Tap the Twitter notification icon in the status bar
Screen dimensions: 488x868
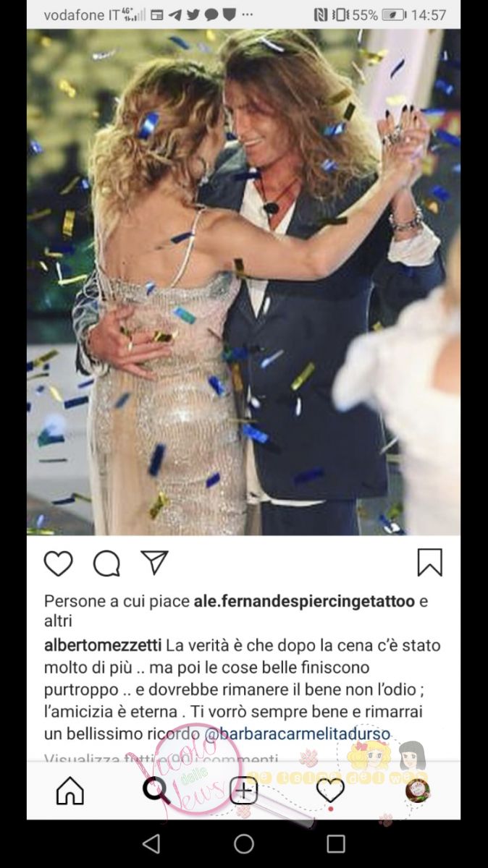tap(193, 14)
